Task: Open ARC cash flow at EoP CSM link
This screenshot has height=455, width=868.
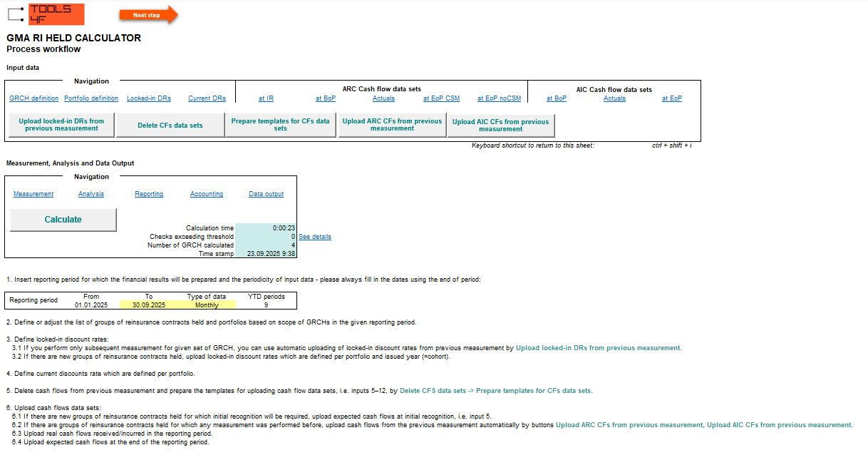Action: 441,98
